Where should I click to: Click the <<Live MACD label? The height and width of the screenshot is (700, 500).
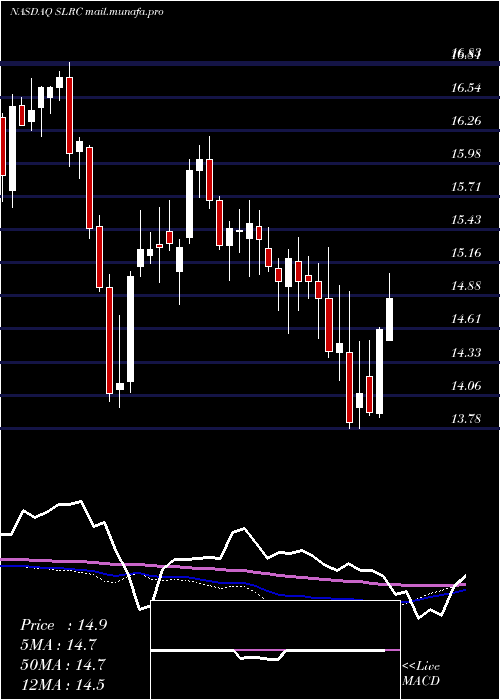421,673
